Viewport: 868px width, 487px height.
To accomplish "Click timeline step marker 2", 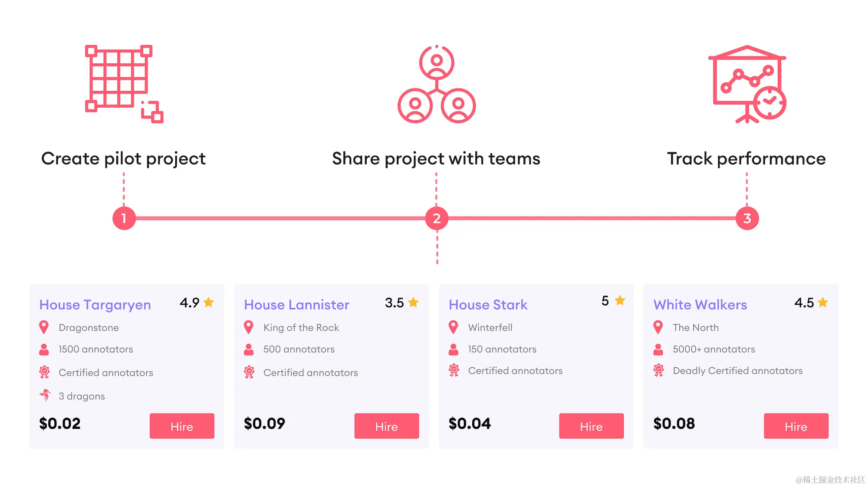I will point(436,219).
